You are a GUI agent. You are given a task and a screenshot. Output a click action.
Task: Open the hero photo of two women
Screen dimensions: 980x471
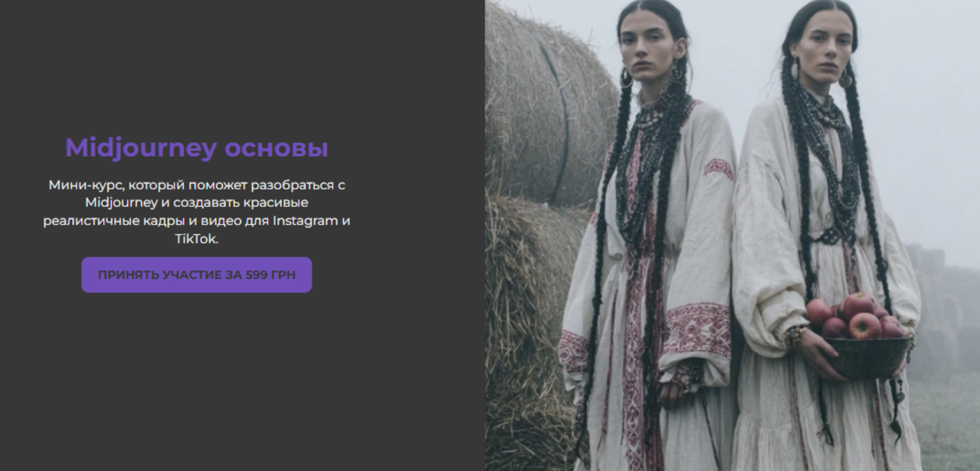[733, 235]
